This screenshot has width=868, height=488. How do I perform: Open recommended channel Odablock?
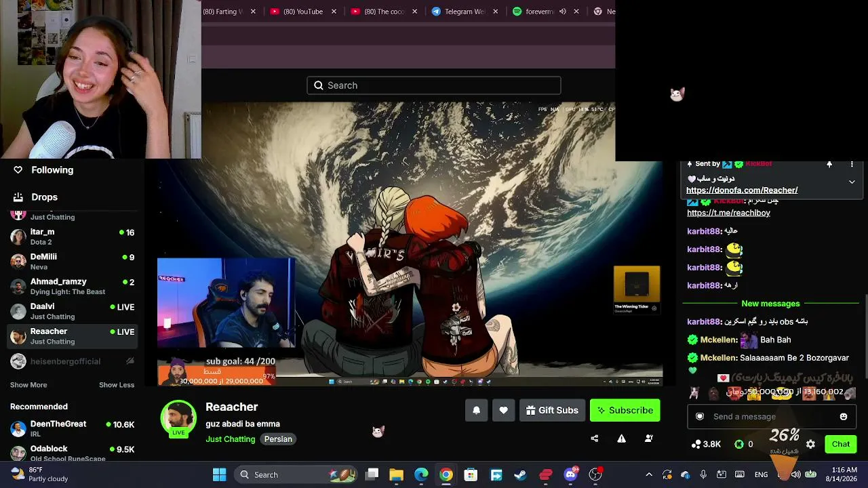(x=72, y=453)
